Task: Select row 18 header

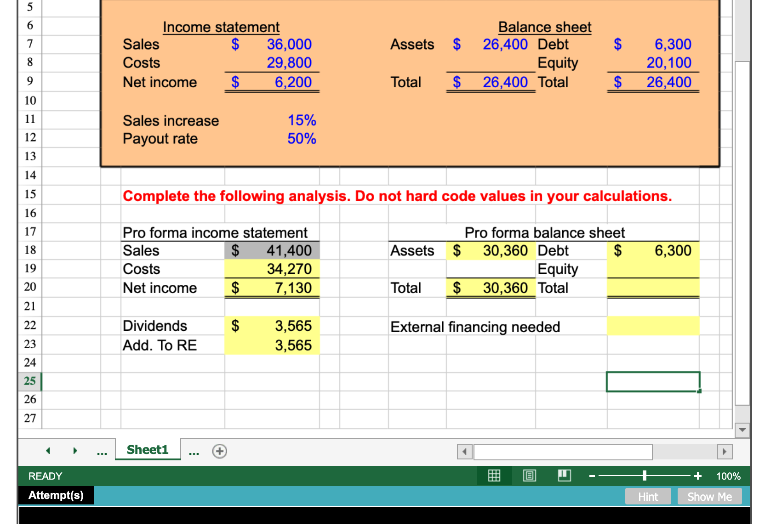Action: pos(30,250)
